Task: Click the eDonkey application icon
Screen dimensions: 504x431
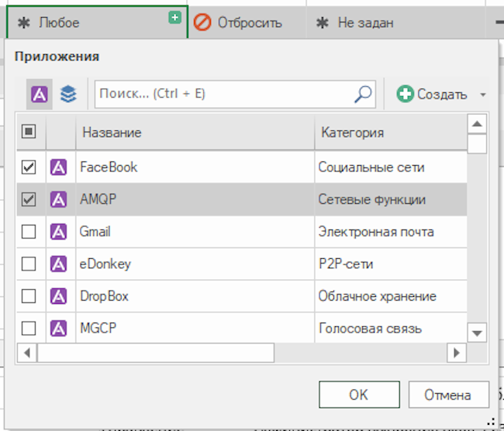Action: pyautogui.click(x=59, y=264)
